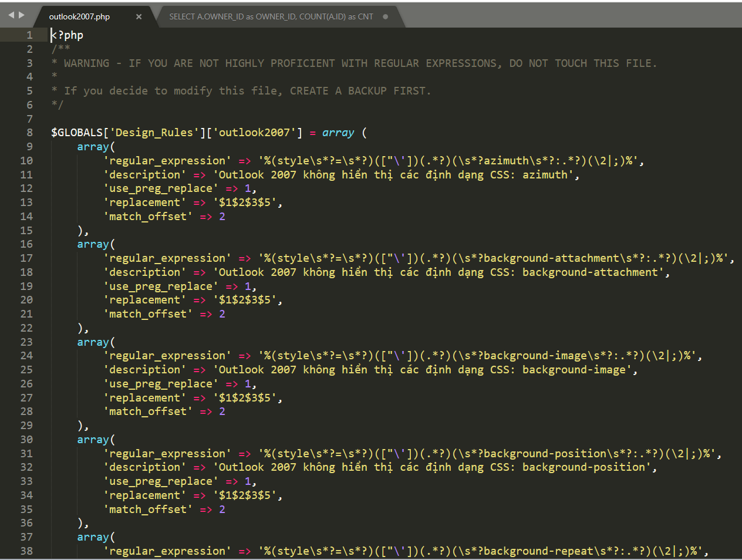Image resolution: width=742 pixels, height=560 pixels.
Task: Place cursor on the <?php opening tag
Action: click(x=67, y=35)
